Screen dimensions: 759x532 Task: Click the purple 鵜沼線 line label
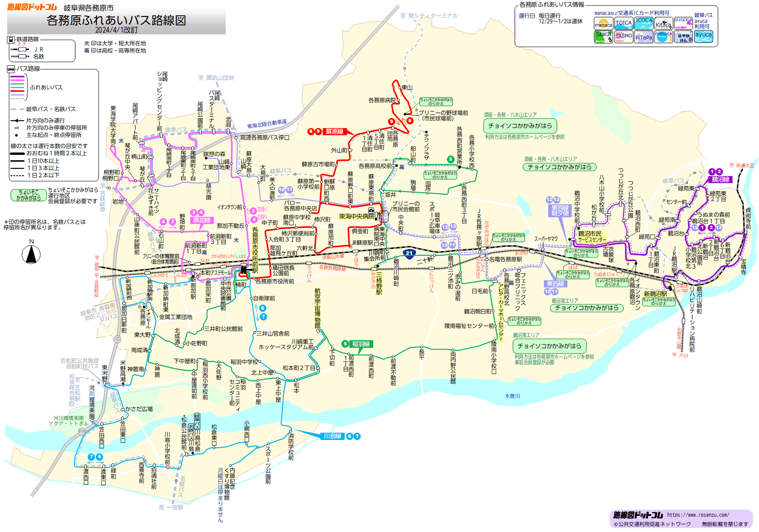721,179
